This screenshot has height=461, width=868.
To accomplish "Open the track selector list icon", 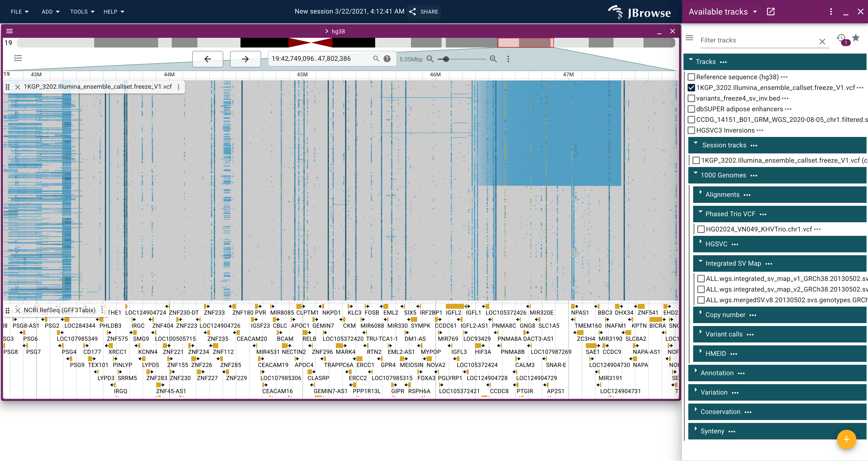I will (x=18, y=58).
